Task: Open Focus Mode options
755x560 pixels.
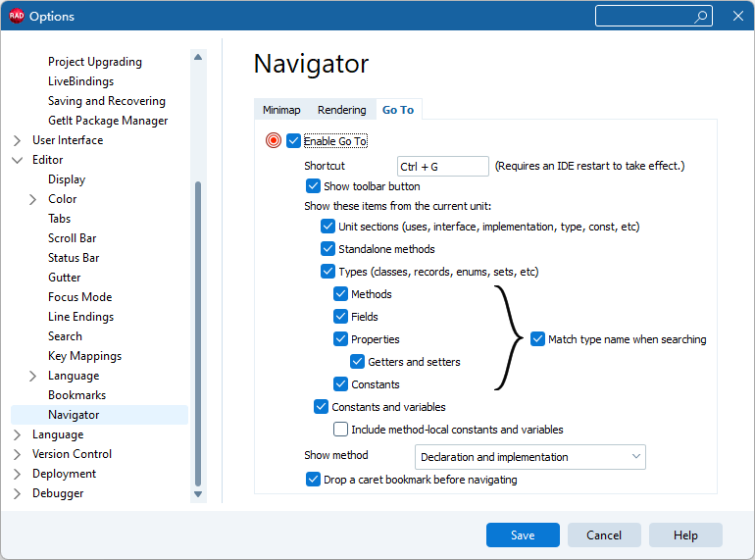Action: pyautogui.click(x=80, y=297)
